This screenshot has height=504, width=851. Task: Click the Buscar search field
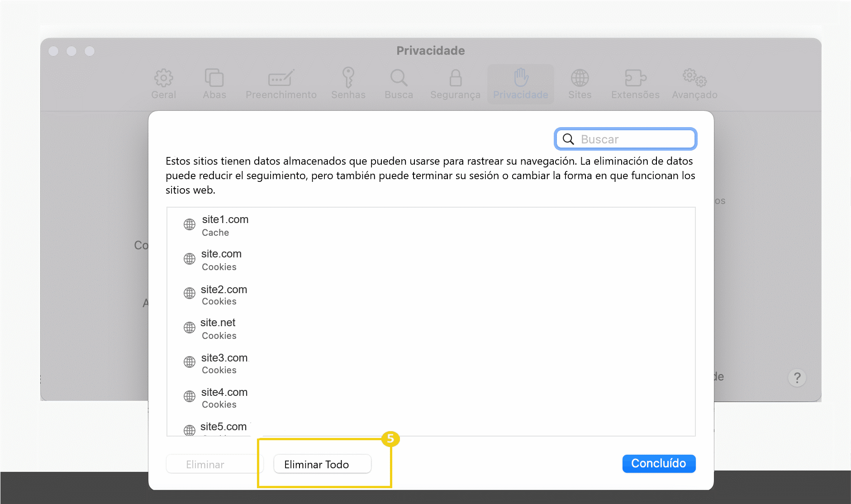tap(625, 139)
